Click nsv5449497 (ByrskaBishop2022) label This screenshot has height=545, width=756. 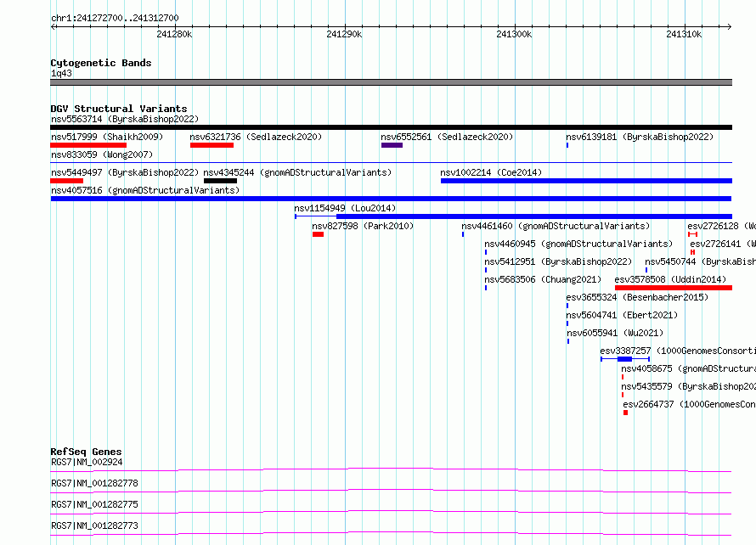[x=125, y=172]
